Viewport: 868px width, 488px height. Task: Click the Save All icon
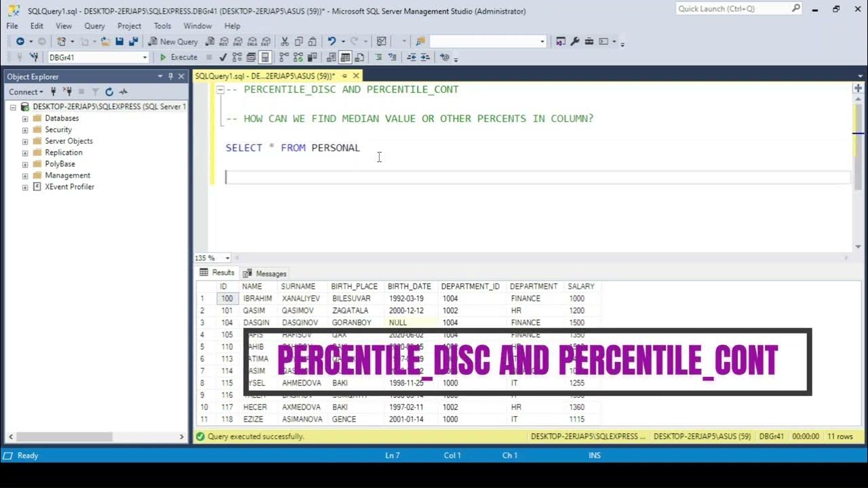133,41
